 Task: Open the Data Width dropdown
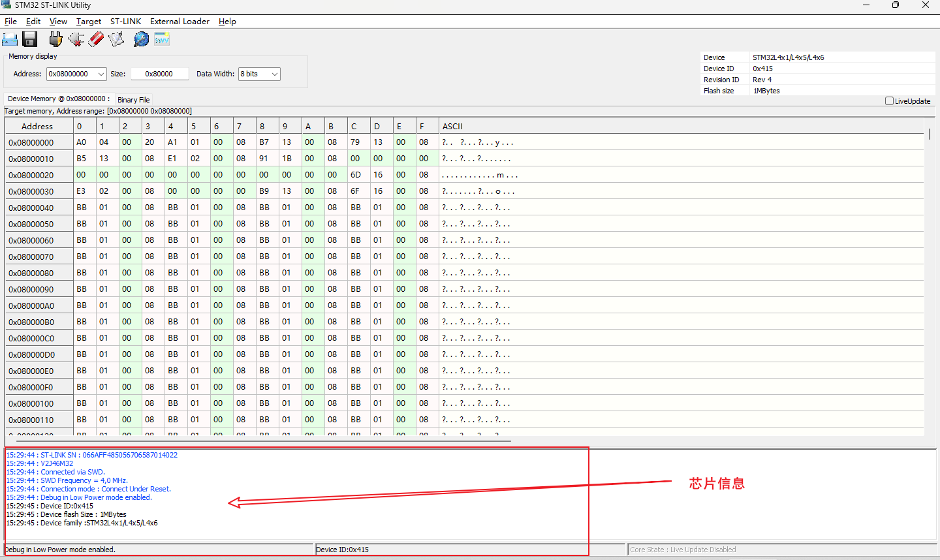point(275,74)
